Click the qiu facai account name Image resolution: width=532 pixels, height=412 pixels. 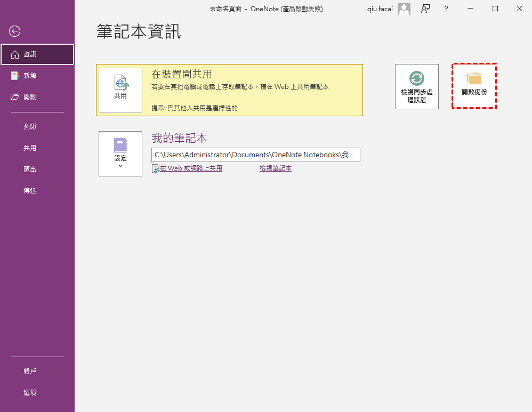pos(380,9)
